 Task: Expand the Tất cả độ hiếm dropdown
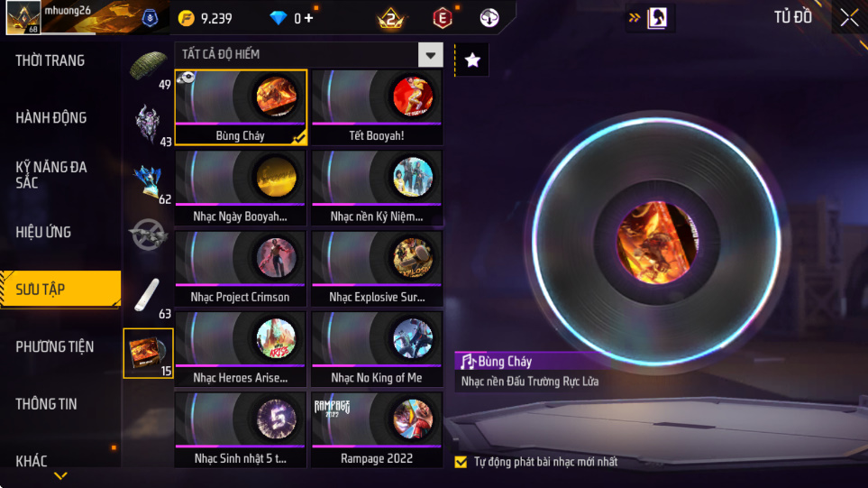click(431, 55)
